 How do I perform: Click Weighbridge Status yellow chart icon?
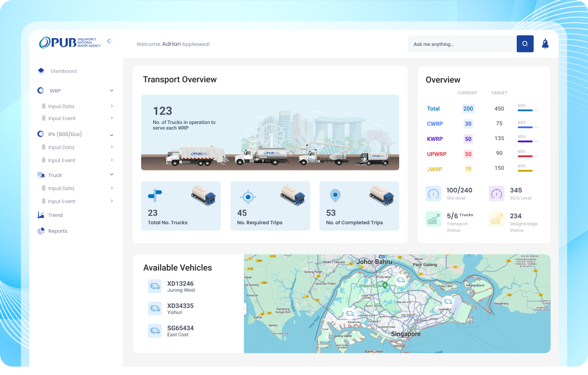click(496, 219)
